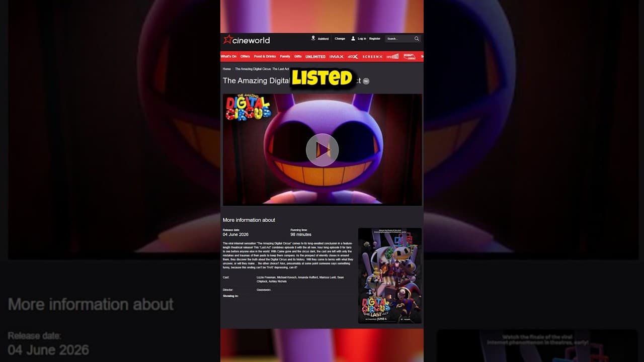644x362 pixels.
Task: Open the Cineworld logo home link
Action: (x=247, y=40)
